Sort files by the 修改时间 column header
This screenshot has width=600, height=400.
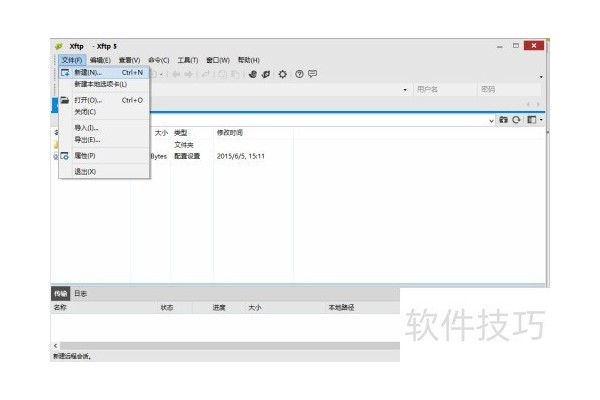pos(230,133)
